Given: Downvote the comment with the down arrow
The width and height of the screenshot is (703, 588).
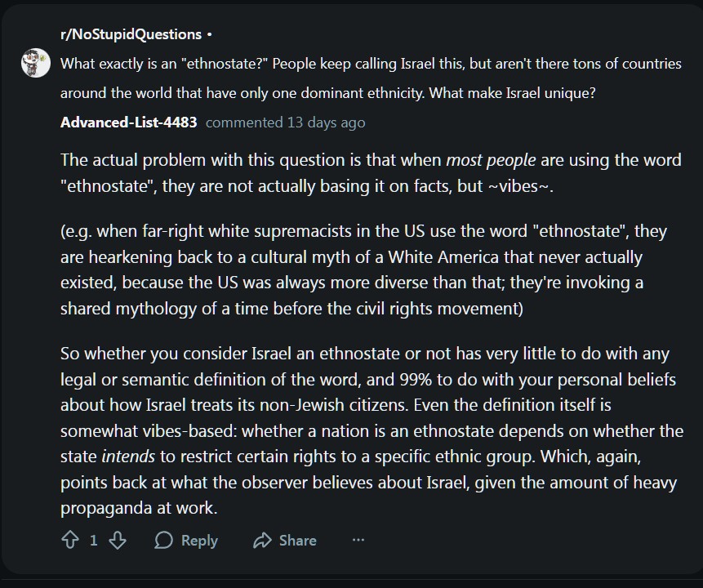Looking at the screenshot, I should [118, 540].
